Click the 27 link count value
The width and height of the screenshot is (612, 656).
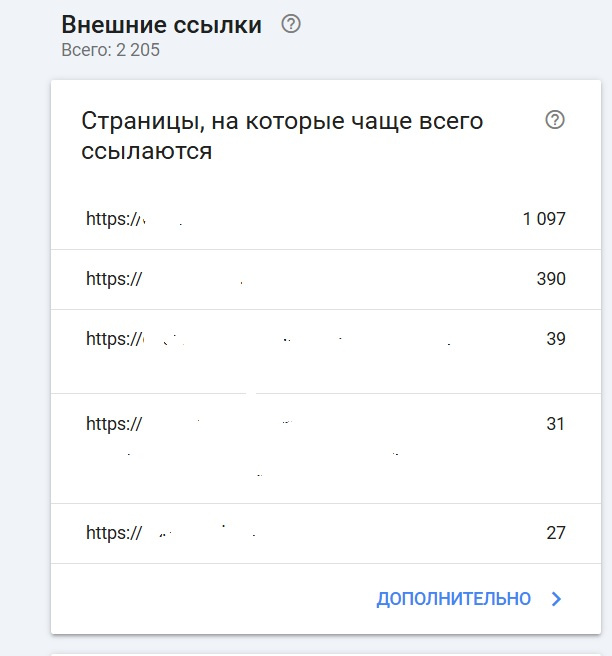(x=556, y=533)
